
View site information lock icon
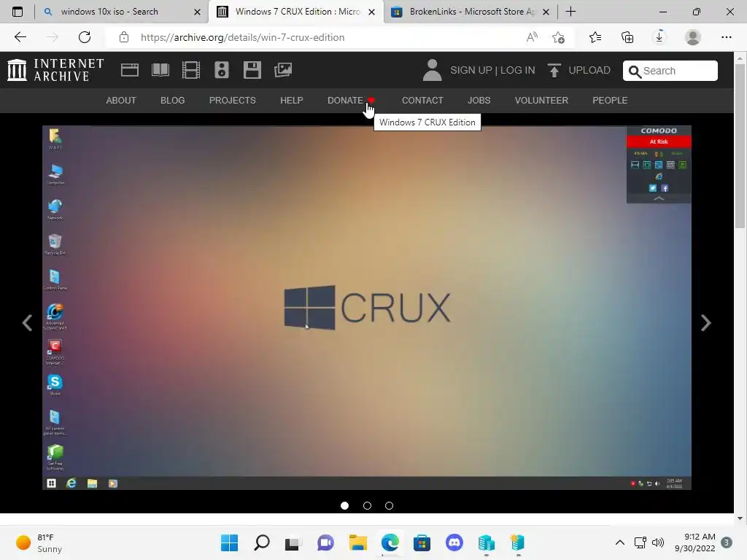pyautogui.click(x=124, y=37)
